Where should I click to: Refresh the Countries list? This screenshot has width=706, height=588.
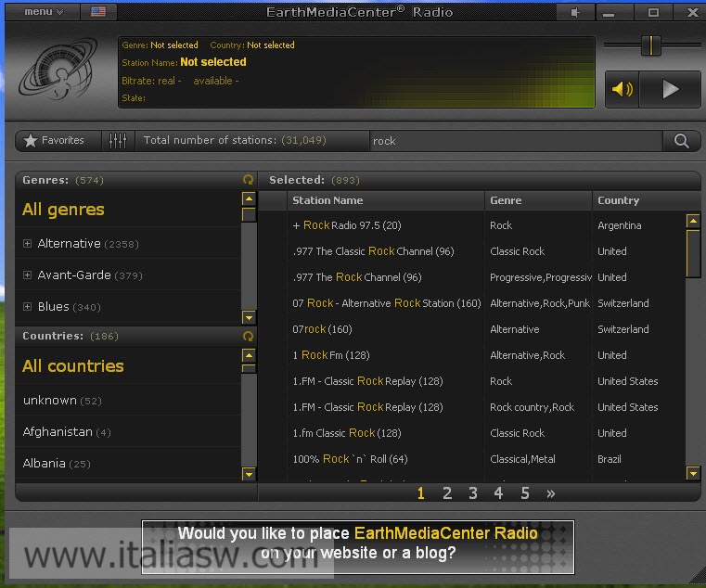point(248,336)
